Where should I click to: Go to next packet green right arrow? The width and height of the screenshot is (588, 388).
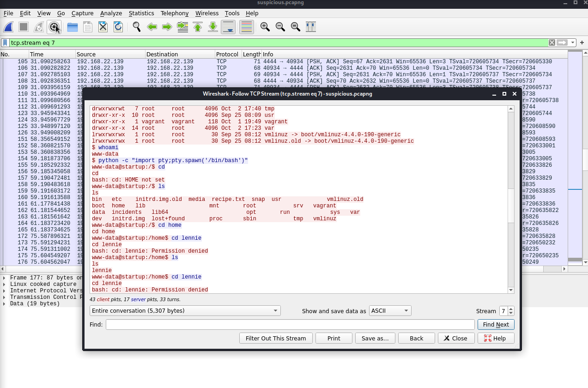pyautogui.click(x=167, y=27)
